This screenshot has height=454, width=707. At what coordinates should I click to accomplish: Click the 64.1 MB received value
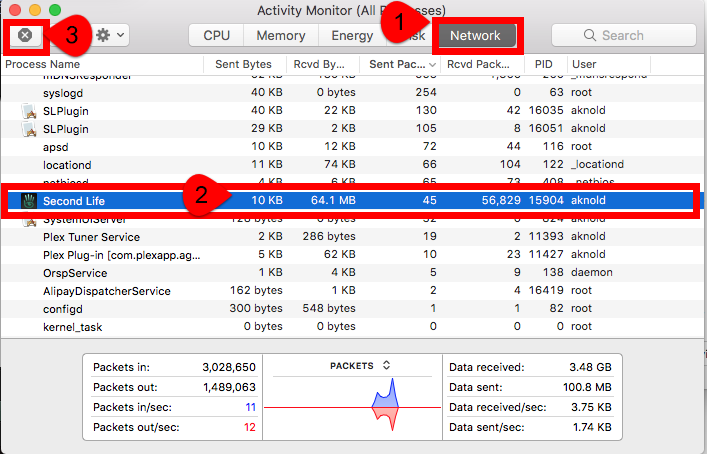(333, 201)
